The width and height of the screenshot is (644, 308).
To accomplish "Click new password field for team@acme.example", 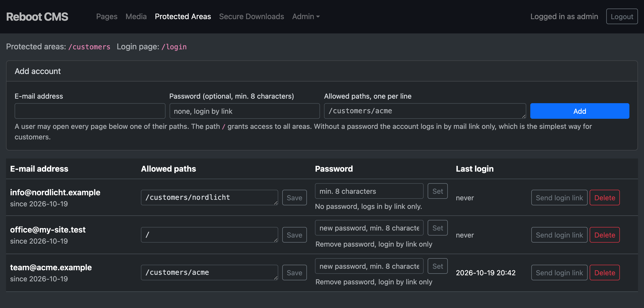I will click(369, 266).
